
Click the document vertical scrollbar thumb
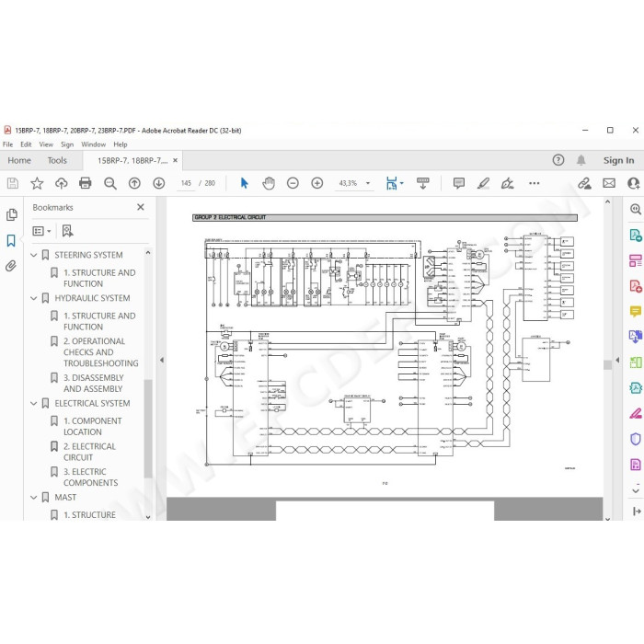[x=607, y=364]
